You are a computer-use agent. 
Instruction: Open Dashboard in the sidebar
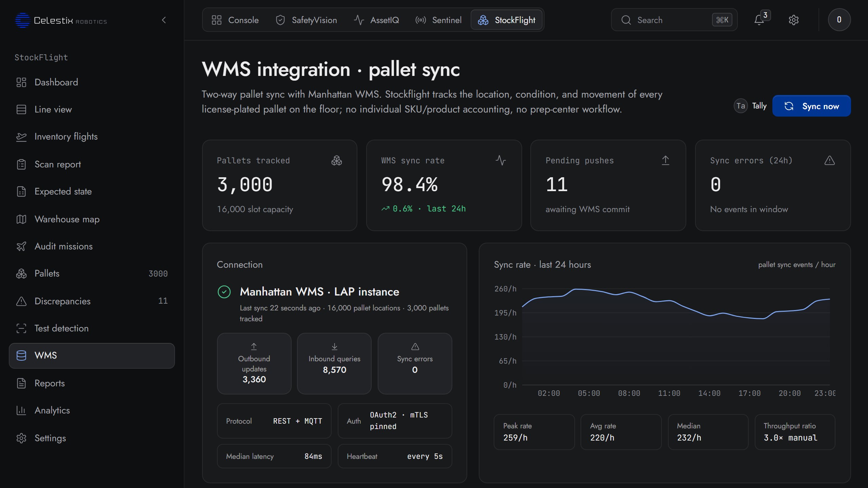(92, 82)
